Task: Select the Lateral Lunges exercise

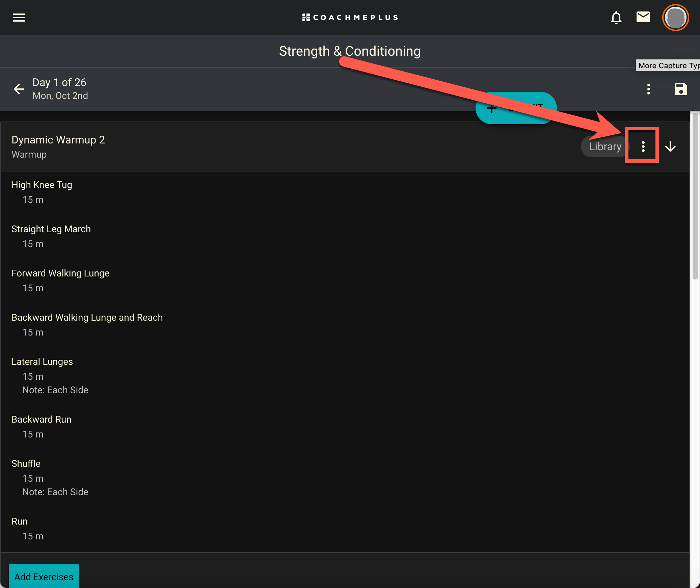Action: 42,362
